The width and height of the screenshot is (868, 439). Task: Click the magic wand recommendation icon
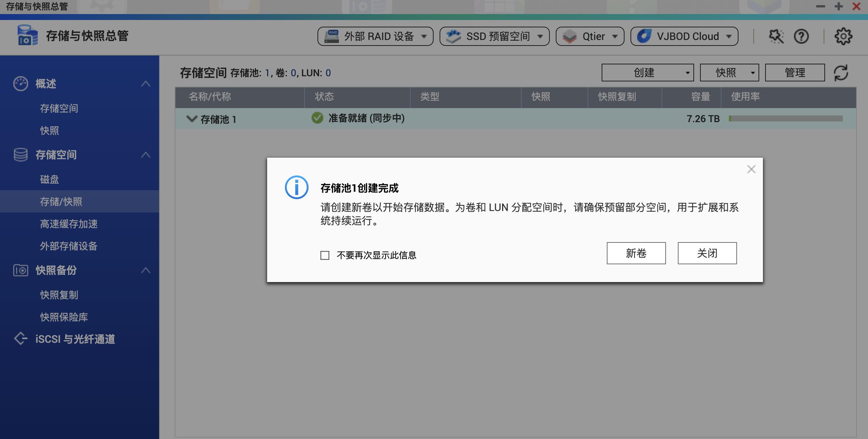[776, 36]
